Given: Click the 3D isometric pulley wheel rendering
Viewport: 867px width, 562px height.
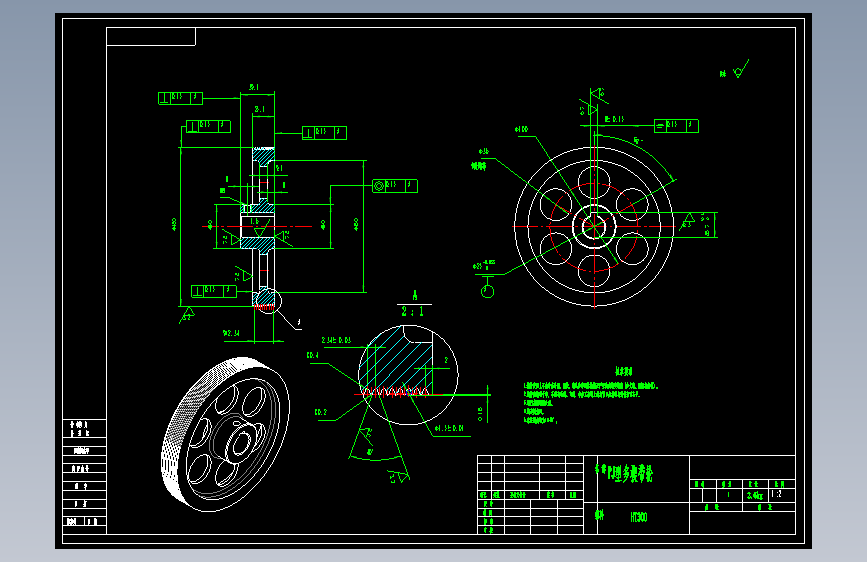Looking at the screenshot, I should [226, 434].
